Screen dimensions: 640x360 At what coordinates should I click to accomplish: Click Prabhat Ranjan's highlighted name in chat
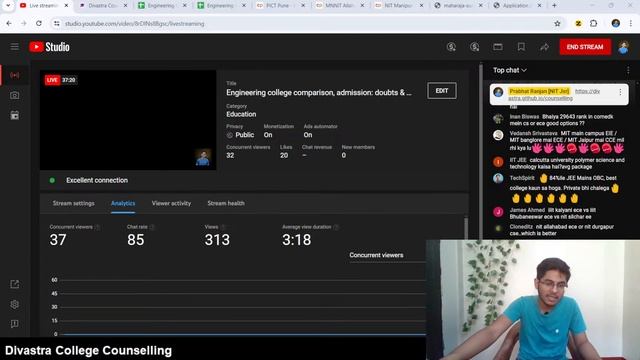pos(539,91)
